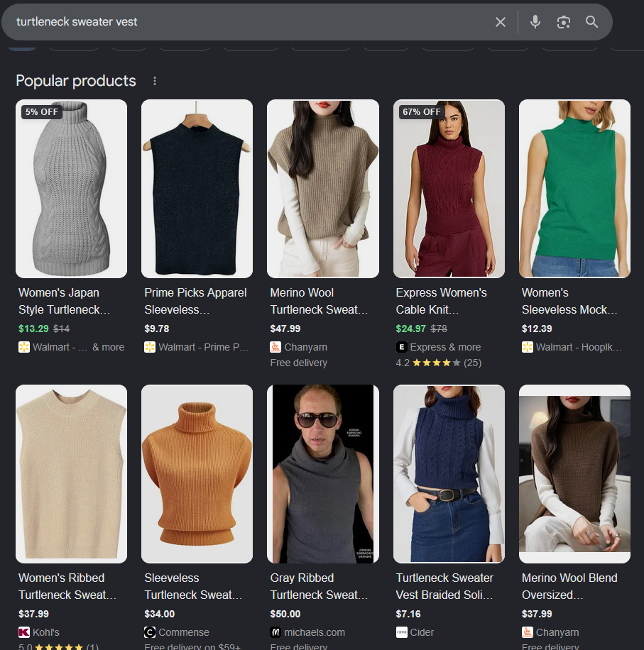The width and height of the screenshot is (644, 650).
Task: Start voice search with microphone icon
Action: click(535, 22)
